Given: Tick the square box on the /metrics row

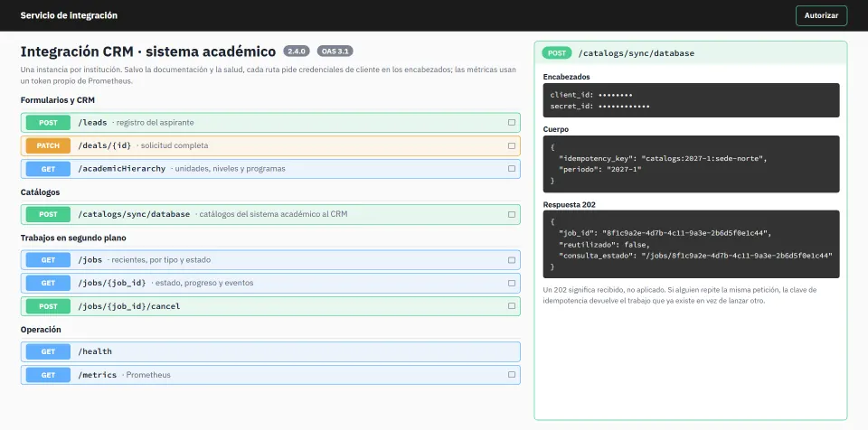Looking at the screenshot, I should (512, 375).
